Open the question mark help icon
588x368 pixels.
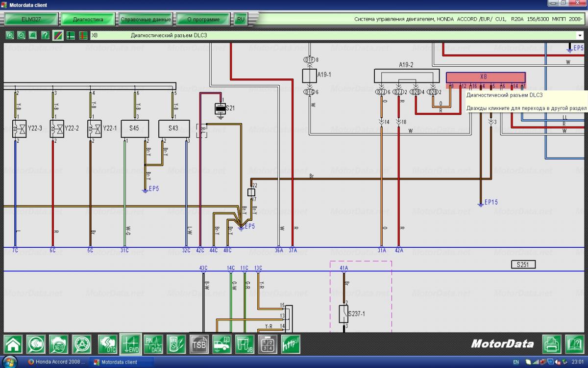click(x=45, y=35)
